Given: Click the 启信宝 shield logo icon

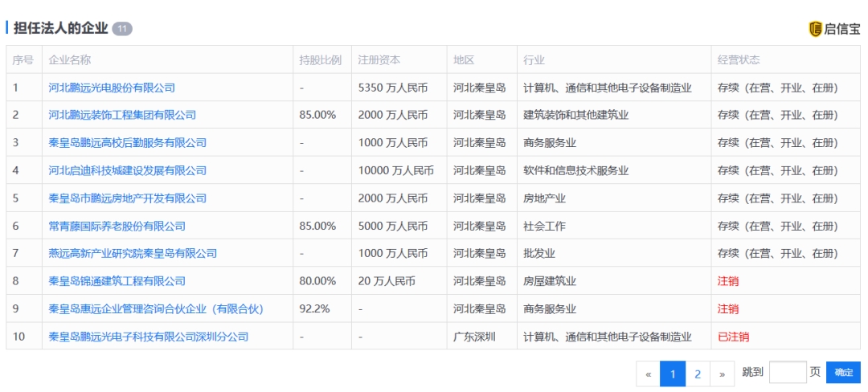Looking at the screenshot, I should pos(815,29).
